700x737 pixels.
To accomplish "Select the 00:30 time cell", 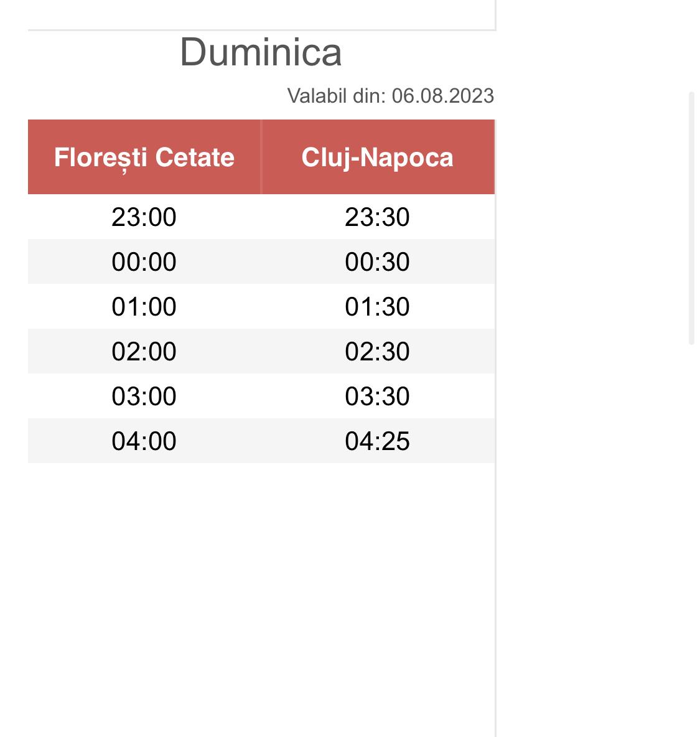I will tap(377, 262).
